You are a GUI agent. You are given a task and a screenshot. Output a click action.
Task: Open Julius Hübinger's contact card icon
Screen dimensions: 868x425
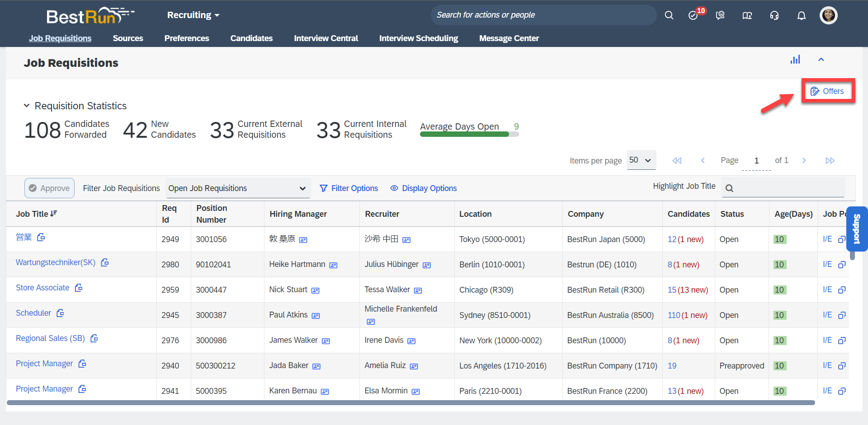pyautogui.click(x=427, y=265)
